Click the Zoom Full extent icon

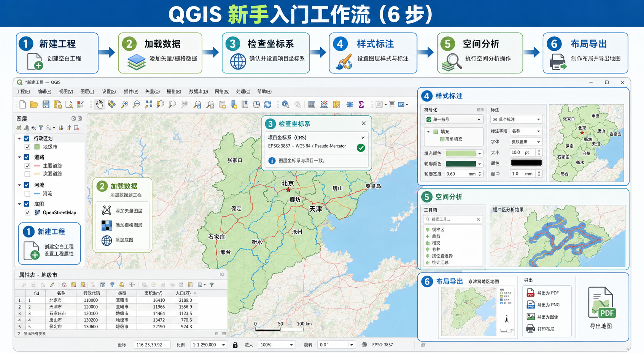[148, 104]
